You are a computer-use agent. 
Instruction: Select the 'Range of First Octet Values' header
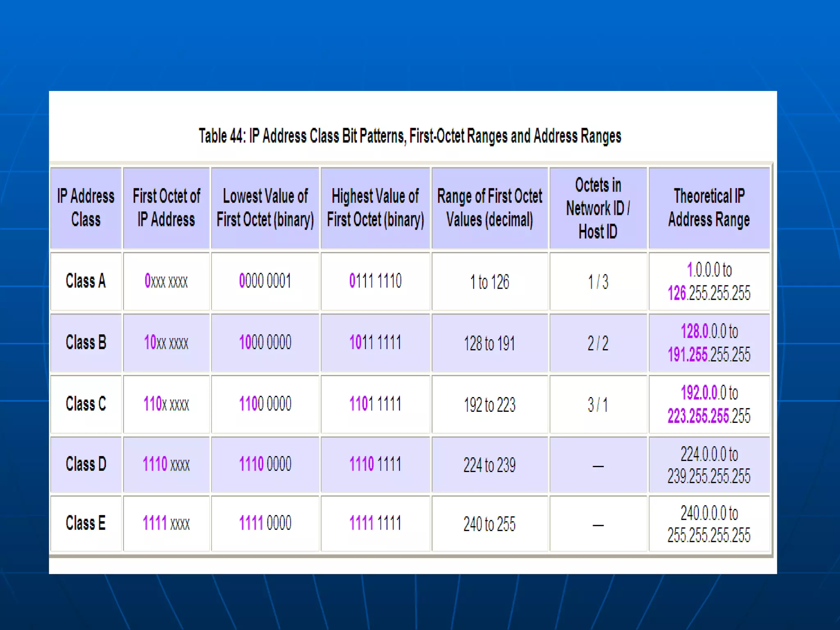coord(489,208)
